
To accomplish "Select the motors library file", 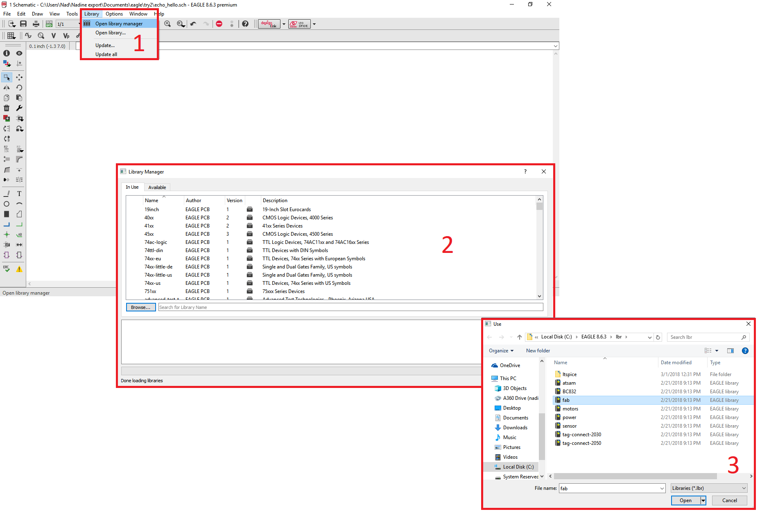I will click(x=653, y=409).
